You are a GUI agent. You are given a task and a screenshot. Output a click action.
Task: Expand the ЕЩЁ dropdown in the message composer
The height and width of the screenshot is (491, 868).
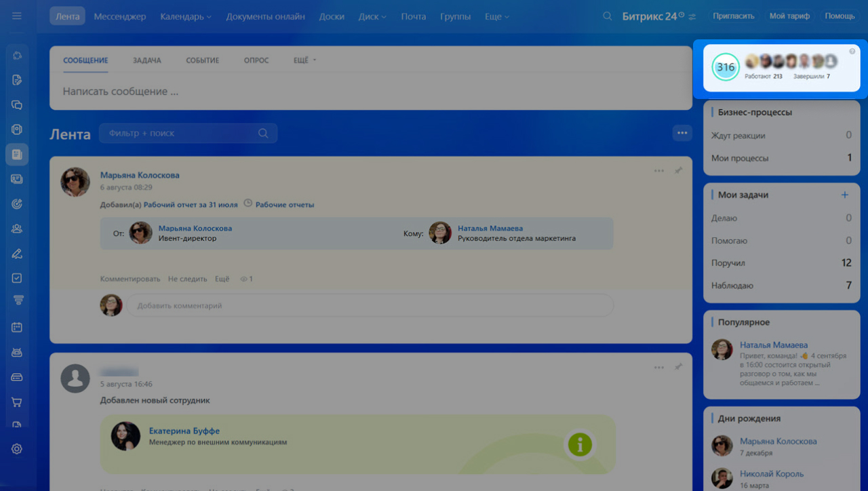click(305, 60)
